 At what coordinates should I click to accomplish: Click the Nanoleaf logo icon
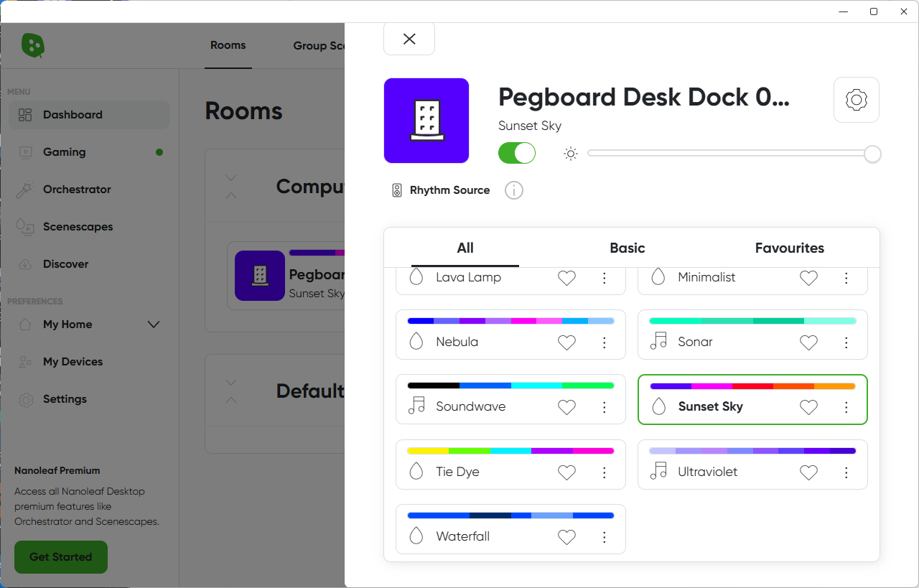click(x=32, y=45)
